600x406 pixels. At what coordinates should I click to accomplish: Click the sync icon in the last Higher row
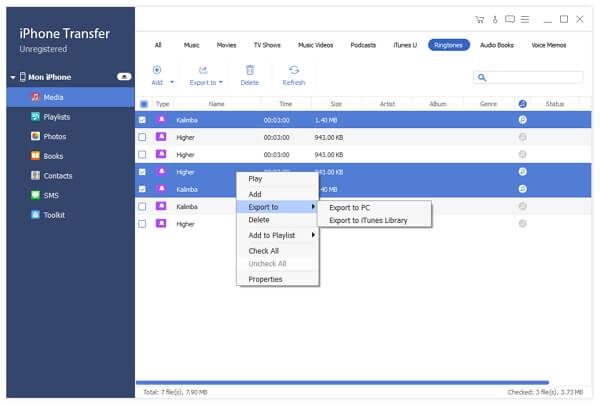(x=522, y=223)
